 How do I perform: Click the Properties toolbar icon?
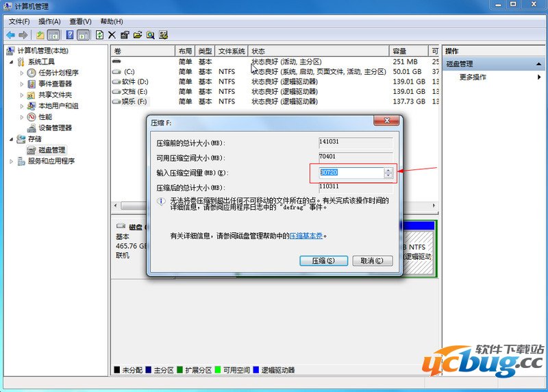point(125,34)
